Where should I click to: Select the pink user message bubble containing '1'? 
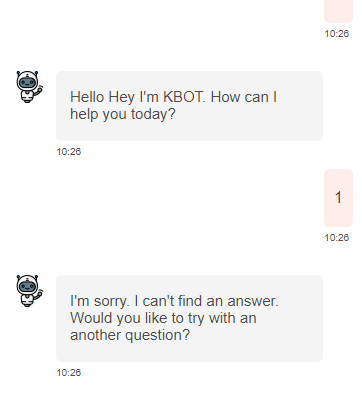coord(338,198)
